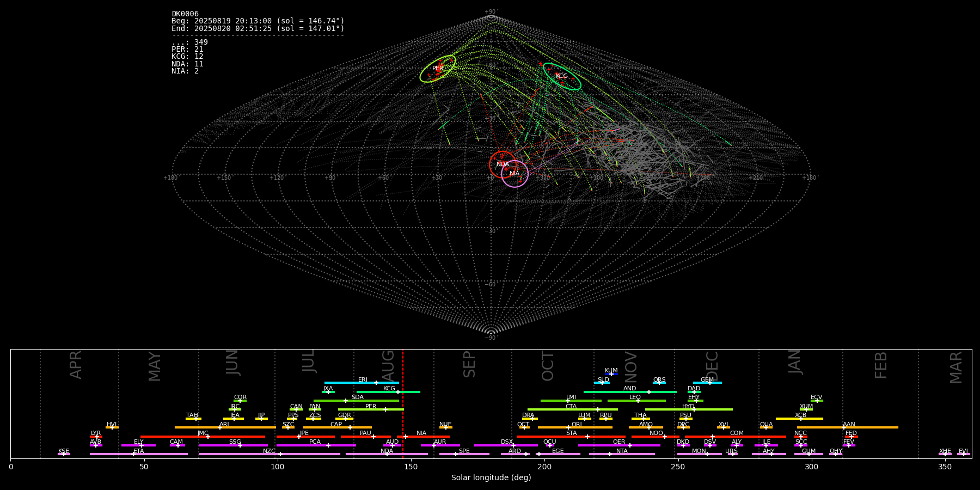The width and height of the screenshot is (980, 490).
Task: Click the PER bar in the timeline
Action: click(371, 409)
